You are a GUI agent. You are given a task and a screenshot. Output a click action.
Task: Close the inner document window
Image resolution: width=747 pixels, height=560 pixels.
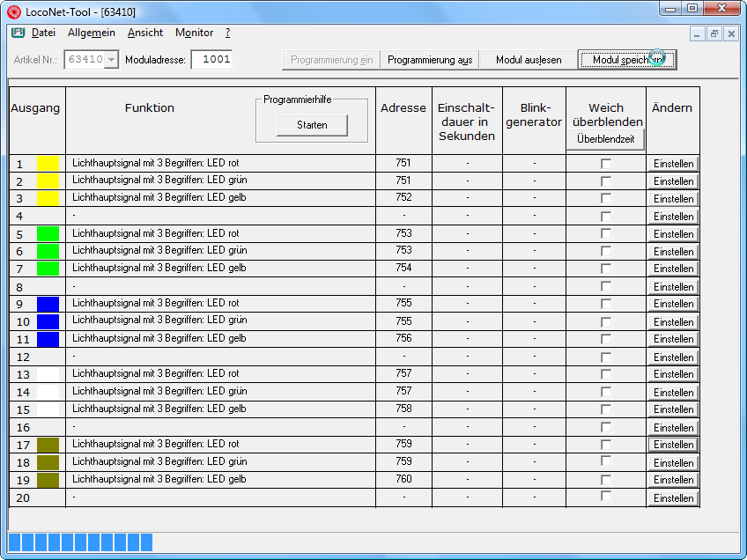[x=731, y=33]
